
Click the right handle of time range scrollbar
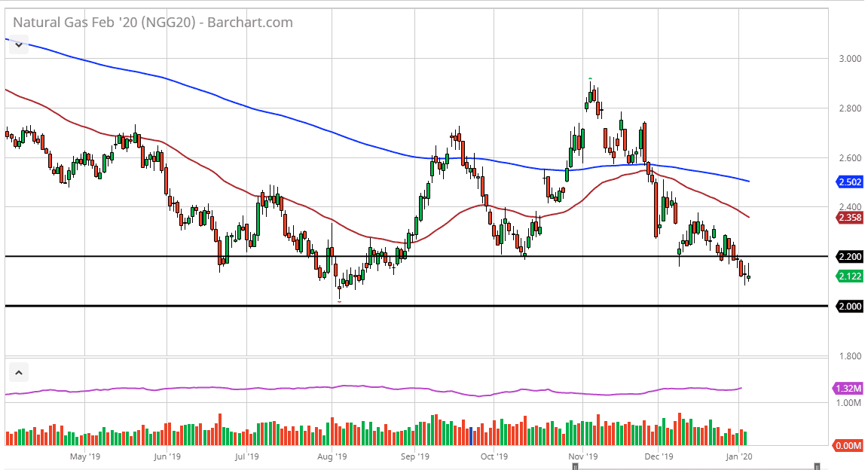pos(817,467)
